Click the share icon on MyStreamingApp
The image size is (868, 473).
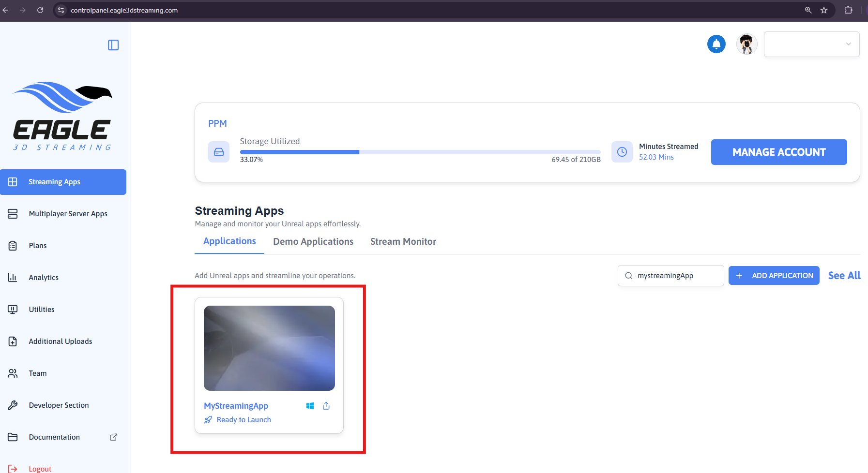[x=326, y=406]
